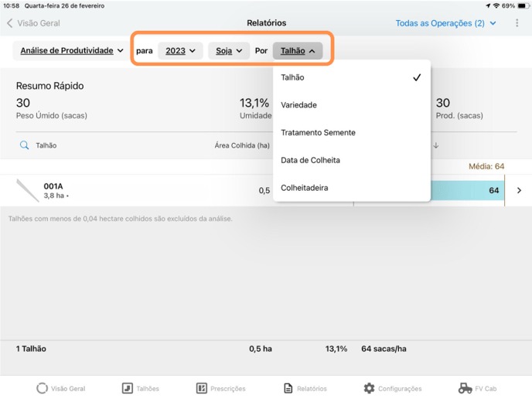The height and width of the screenshot is (405, 532).
Task: Open the three-dot more options menu
Action: (x=517, y=23)
